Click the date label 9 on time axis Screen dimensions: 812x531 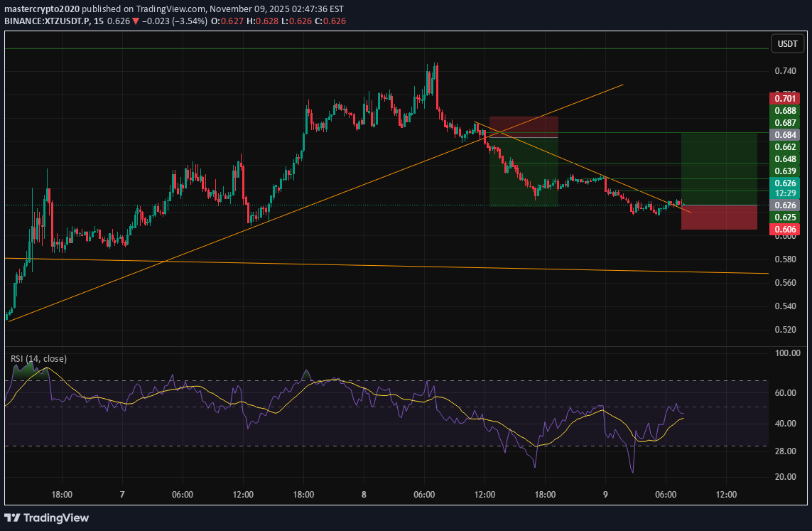click(x=605, y=494)
